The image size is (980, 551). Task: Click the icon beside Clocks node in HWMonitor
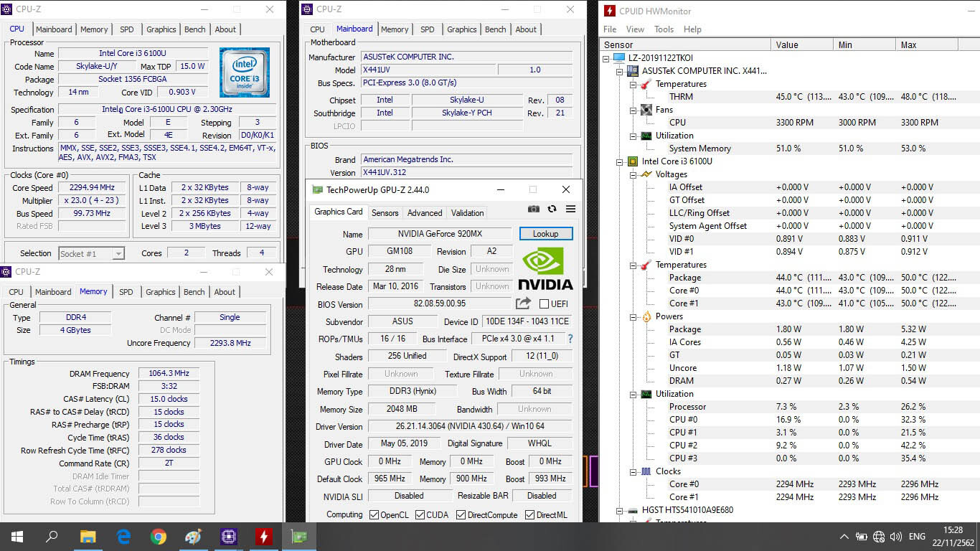646,471
